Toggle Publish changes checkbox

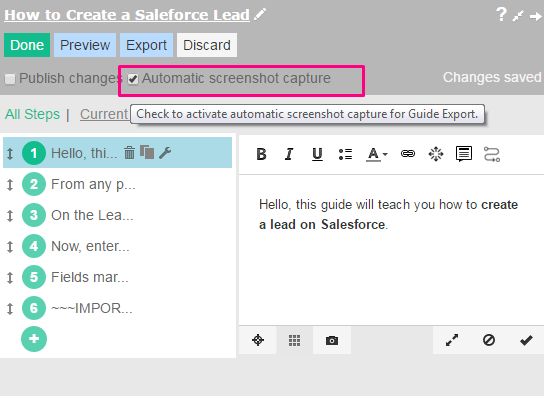point(10,79)
